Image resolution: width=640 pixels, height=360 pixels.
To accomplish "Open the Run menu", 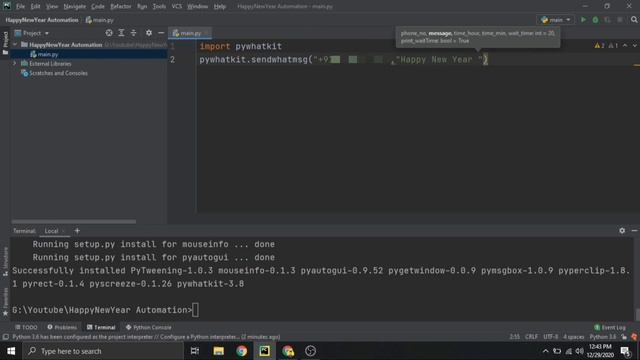I will coord(142,7).
